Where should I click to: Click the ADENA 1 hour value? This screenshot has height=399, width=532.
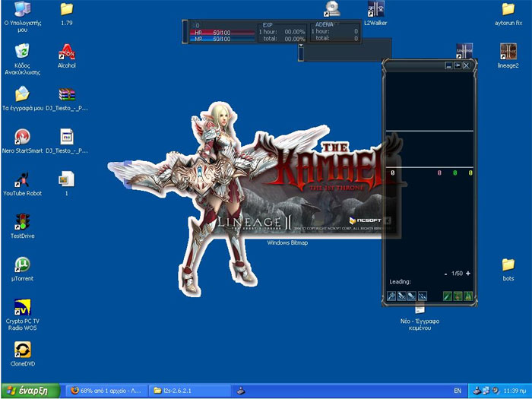pyautogui.click(x=356, y=31)
